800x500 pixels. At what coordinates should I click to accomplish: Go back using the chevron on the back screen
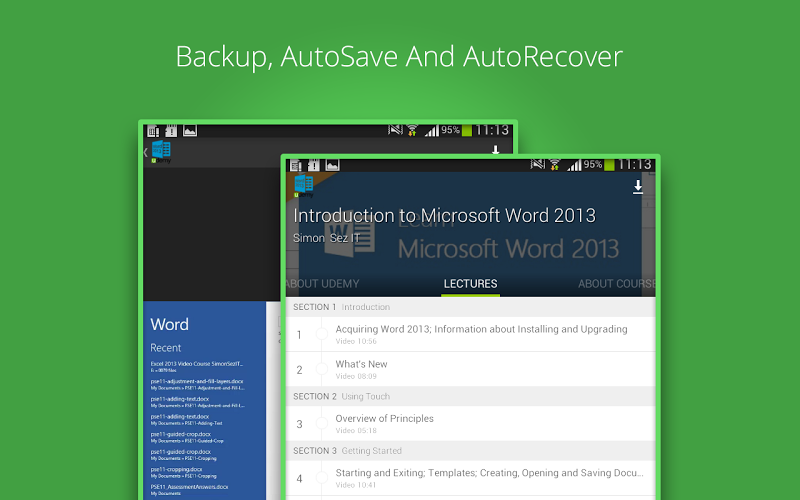[146, 152]
